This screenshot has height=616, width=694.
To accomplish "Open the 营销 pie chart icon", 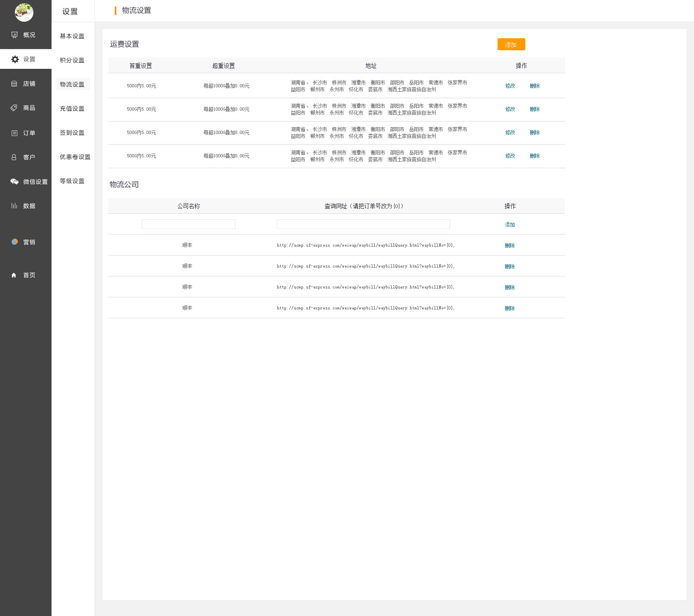I will coord(14,242).
